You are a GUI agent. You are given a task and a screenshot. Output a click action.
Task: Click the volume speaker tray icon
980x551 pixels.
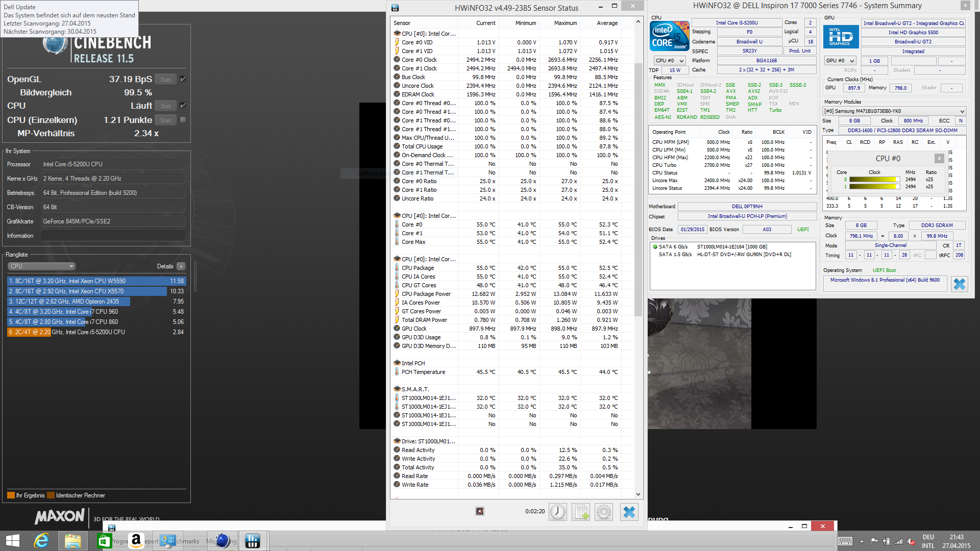[912, 541]
